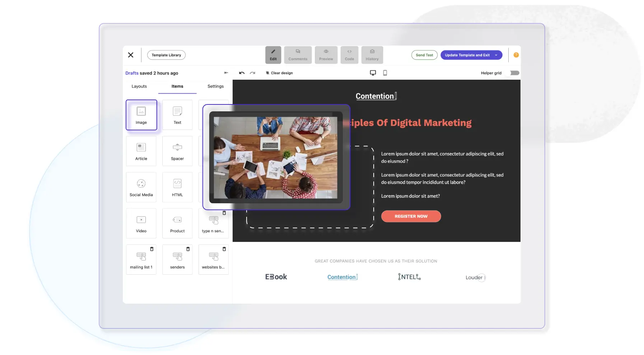This screenshot has width=644, height=355.
Task: Select the Product item
Action: coord(177,224)
